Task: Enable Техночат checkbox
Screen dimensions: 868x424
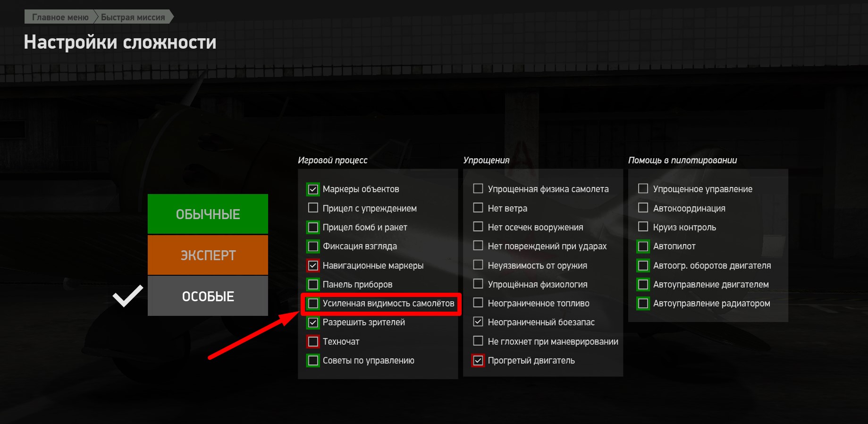Action: pos(313,341)
